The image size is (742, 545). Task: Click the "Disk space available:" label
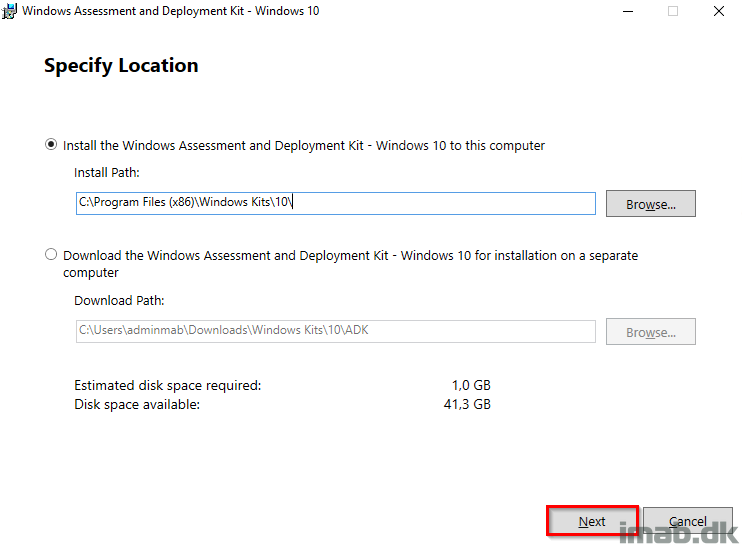(137, 404)
